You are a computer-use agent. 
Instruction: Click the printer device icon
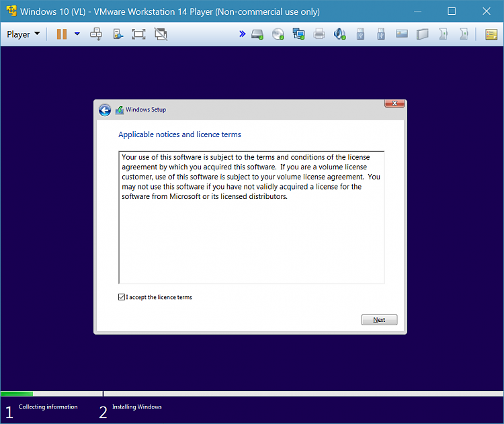319,34
